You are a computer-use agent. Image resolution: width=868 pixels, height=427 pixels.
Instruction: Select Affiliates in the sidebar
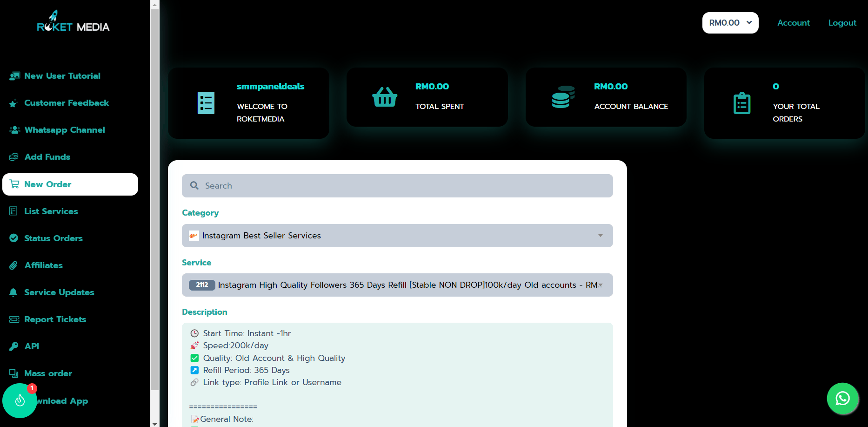(x=43, y=265)
